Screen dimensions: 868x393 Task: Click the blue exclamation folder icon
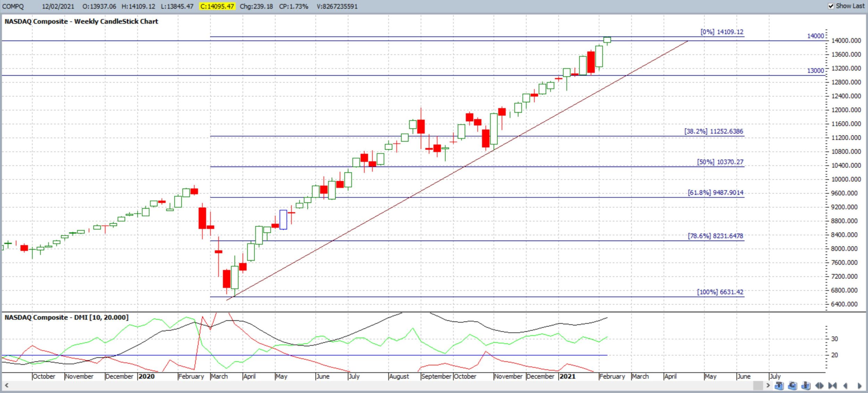pyautogui.click(x=806, y=386)
